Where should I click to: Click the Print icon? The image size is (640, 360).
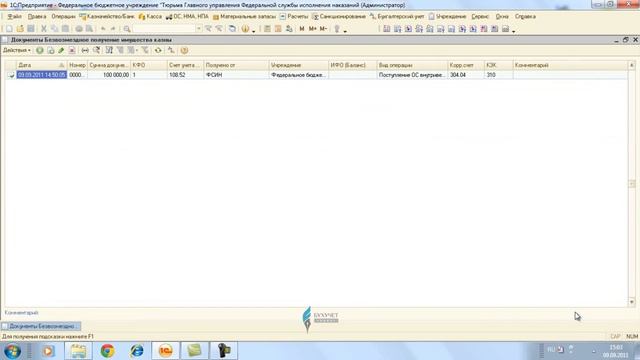79,29
